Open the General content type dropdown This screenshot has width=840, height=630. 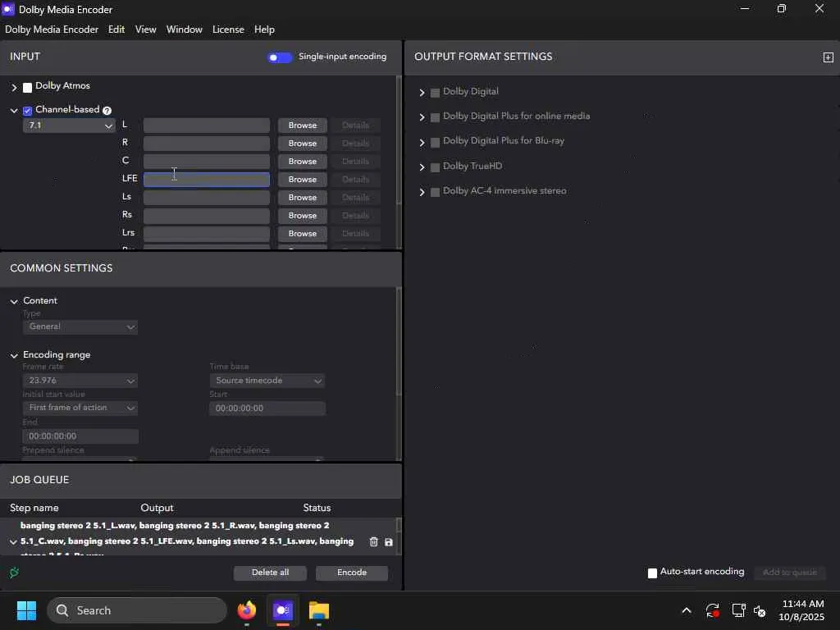click(x=80, y=326)
